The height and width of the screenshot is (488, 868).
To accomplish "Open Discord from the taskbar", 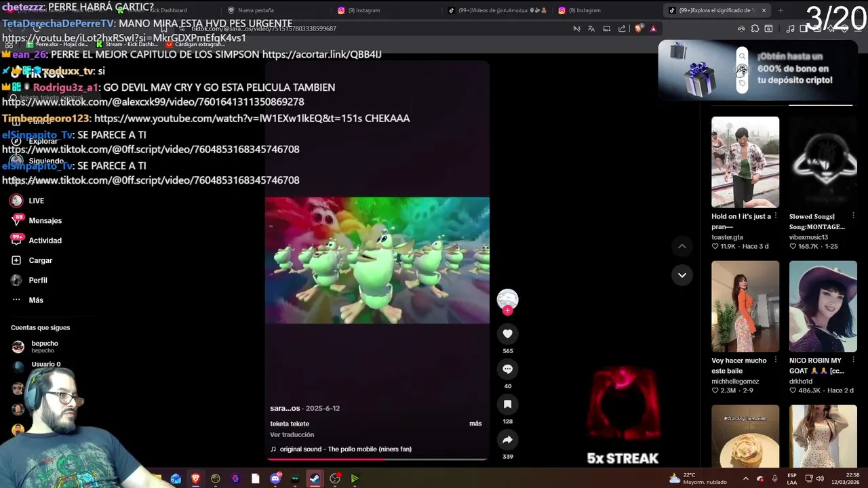I will click(275, 479).
